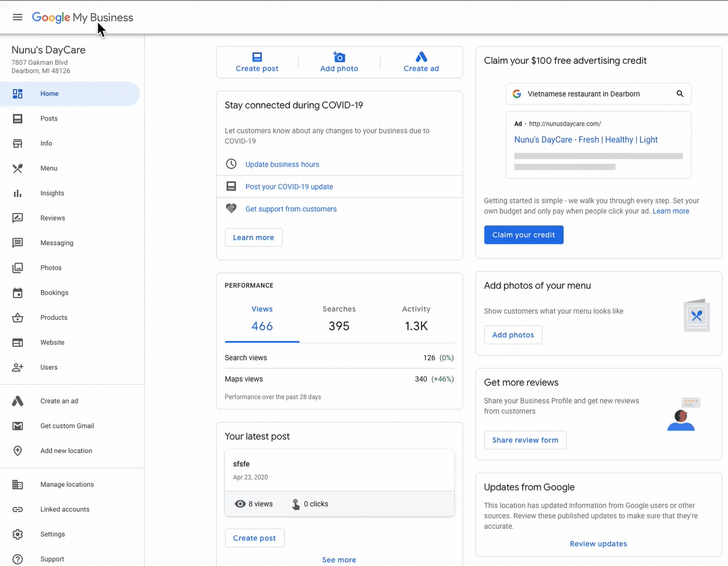Click the Google Ads icon beside Create an ad

click(18, 401)
